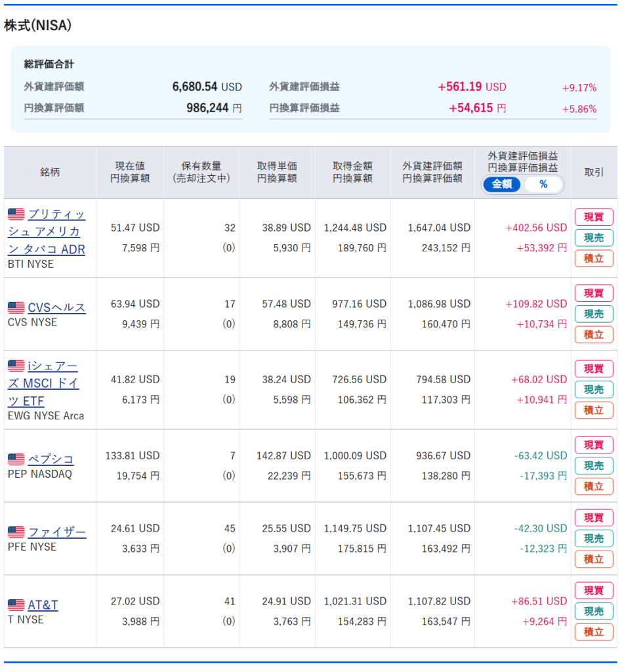
Task: Click 積立 button for BTI row
Action: tap(594, 259)
